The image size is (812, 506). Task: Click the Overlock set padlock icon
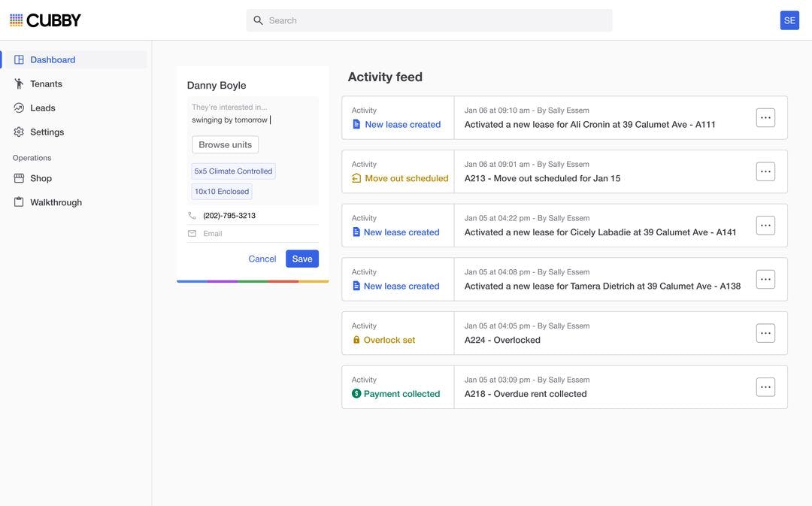[x=356, y=340]
